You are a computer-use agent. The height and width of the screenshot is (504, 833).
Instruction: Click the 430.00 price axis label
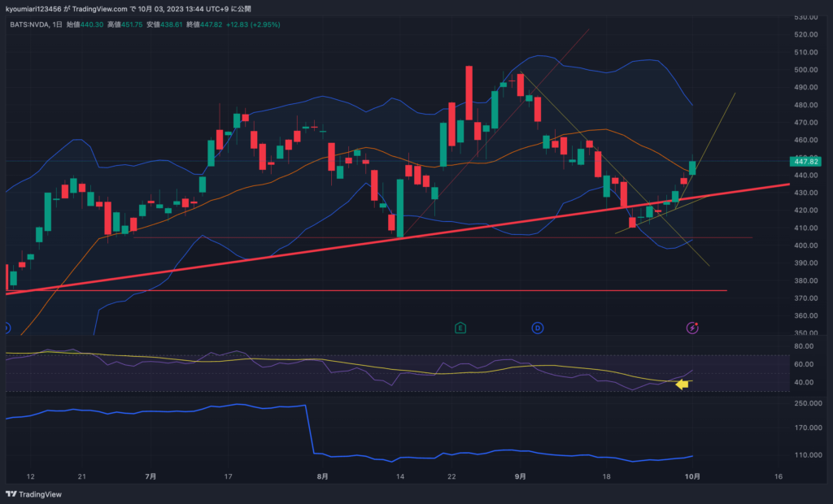806,193
